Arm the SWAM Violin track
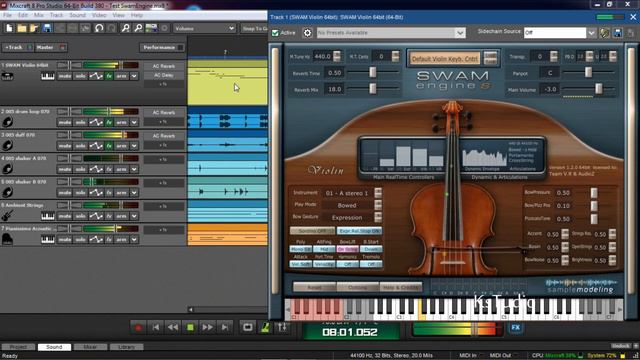This screenshot has width=640, height=360. tap(121, 76)
